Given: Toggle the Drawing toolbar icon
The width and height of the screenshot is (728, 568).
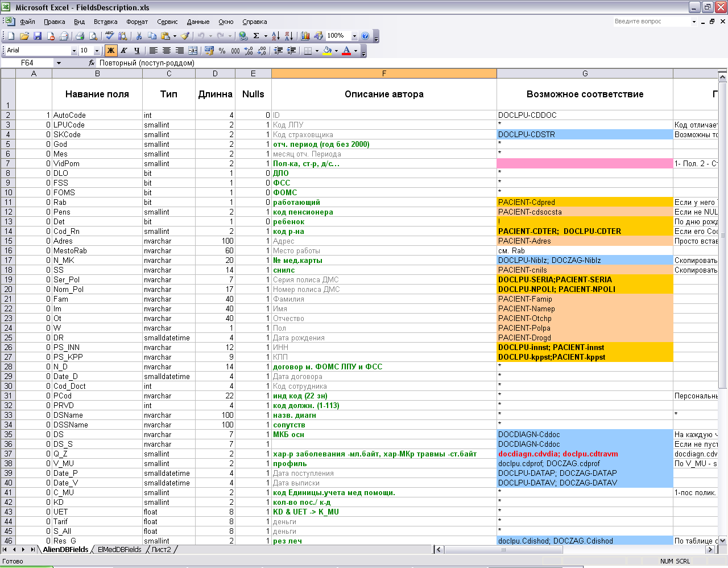Looking at the screenshot, I should coord(318,36).
